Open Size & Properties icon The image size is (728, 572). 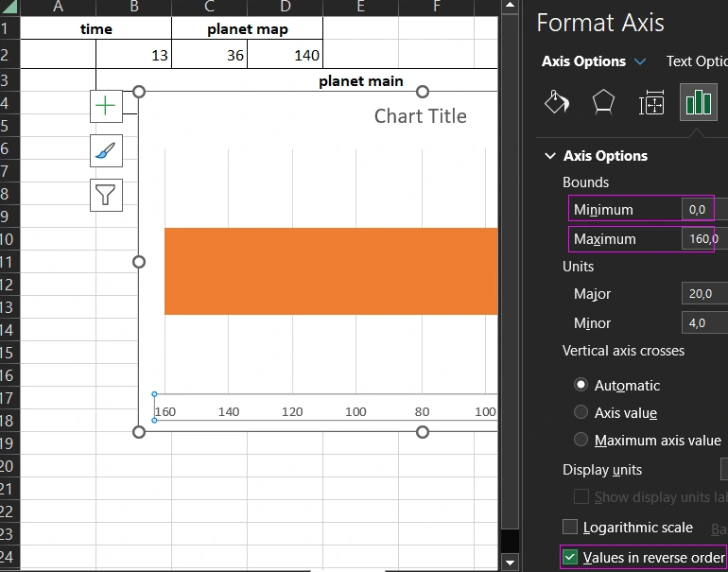pos(651,103)
